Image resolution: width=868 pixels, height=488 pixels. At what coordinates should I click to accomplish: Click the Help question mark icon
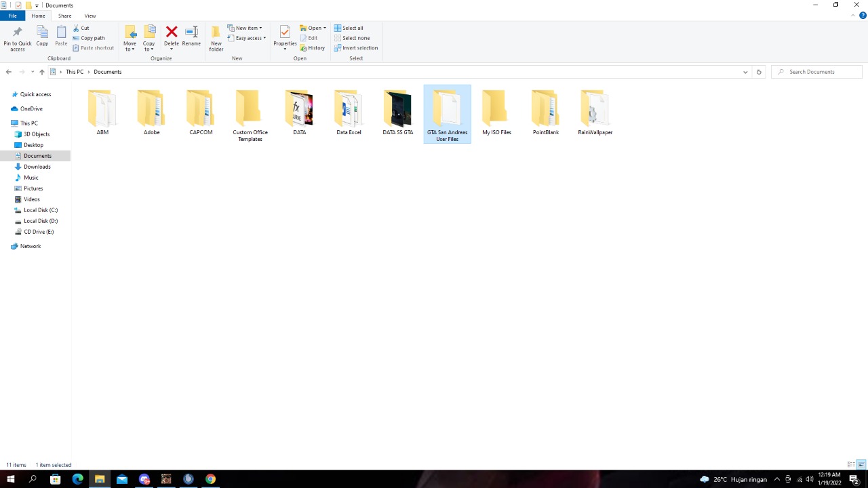tap(863, 16)
